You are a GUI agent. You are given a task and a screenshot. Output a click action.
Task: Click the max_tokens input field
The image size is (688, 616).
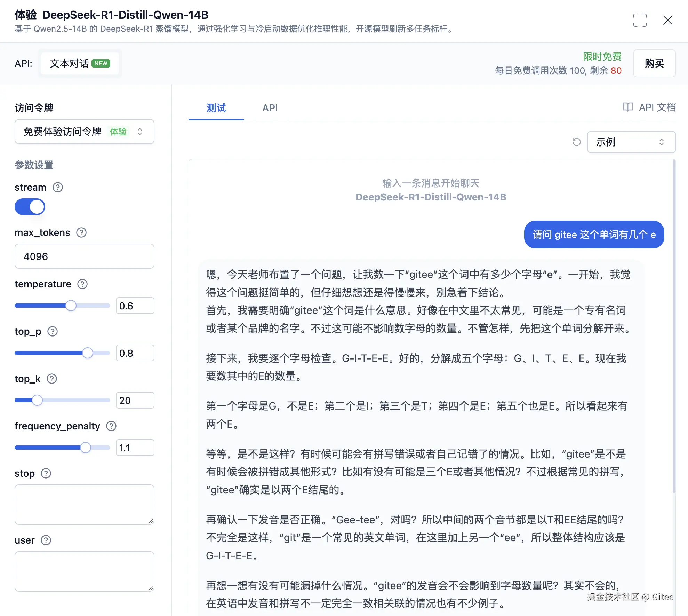click(84, 256)
